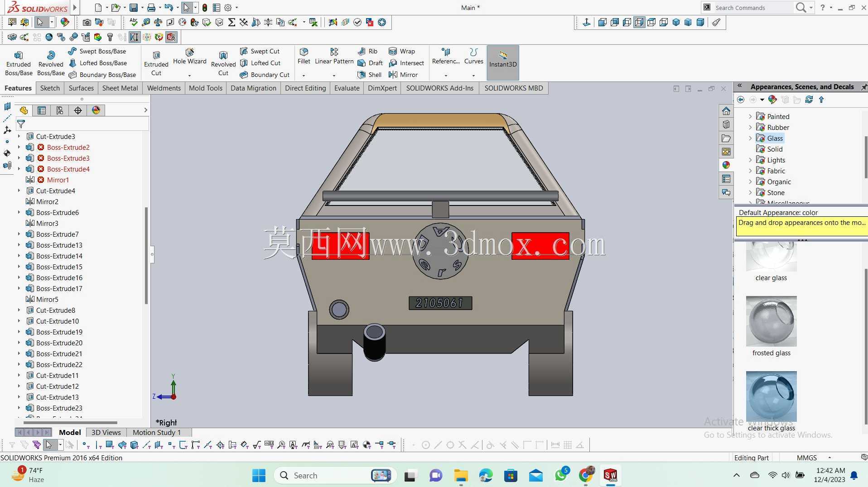Screen dimensions: 868x487
Task: Open the Curves tool
Action: (x=473, y=57)
